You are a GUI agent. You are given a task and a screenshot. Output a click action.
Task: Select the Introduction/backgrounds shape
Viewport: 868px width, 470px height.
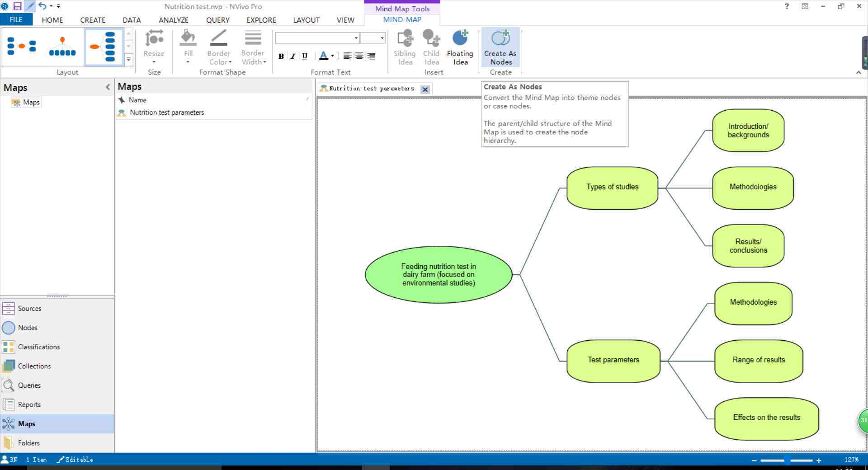(748, 131)
